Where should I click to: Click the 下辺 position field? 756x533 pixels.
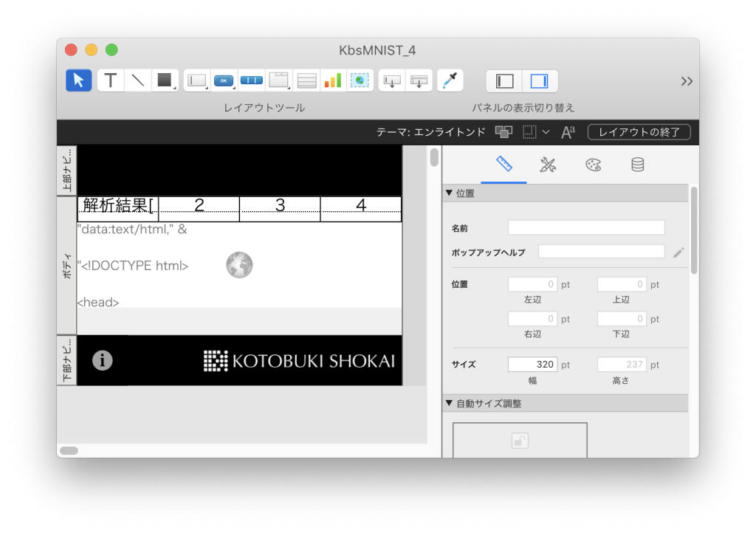[x=622, y=319]
